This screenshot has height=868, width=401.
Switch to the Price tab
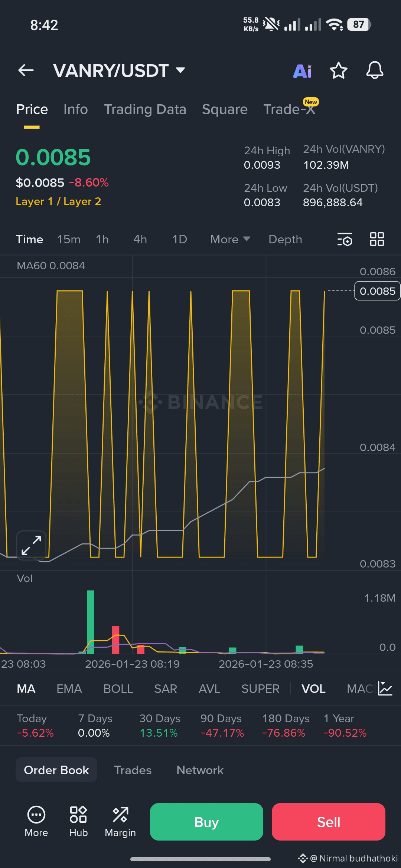[x=32, y=109]
